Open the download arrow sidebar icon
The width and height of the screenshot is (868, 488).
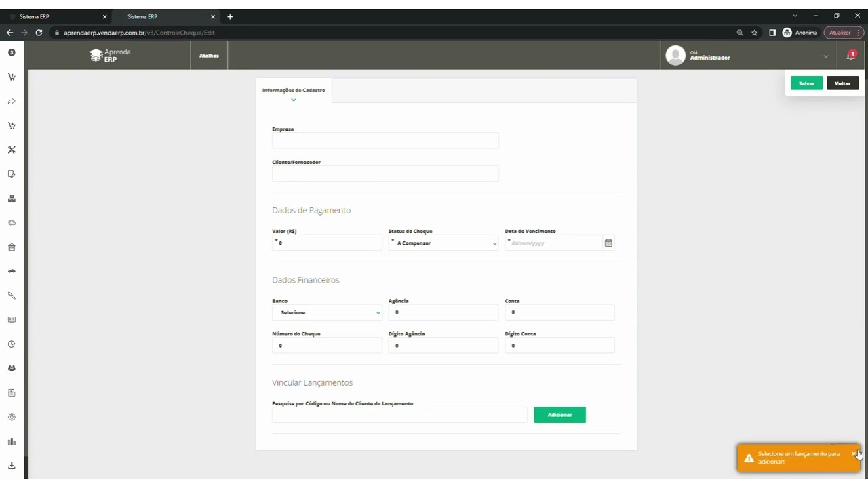coord(12,466)
